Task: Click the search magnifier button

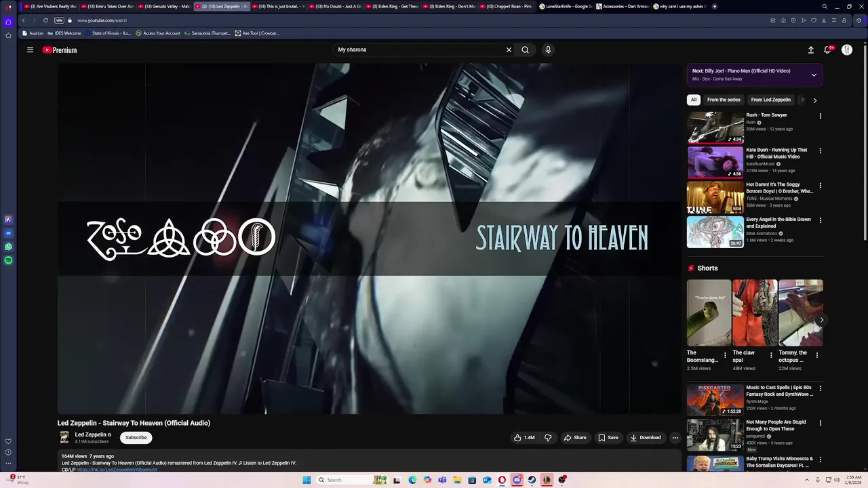Action: [525, 49]
